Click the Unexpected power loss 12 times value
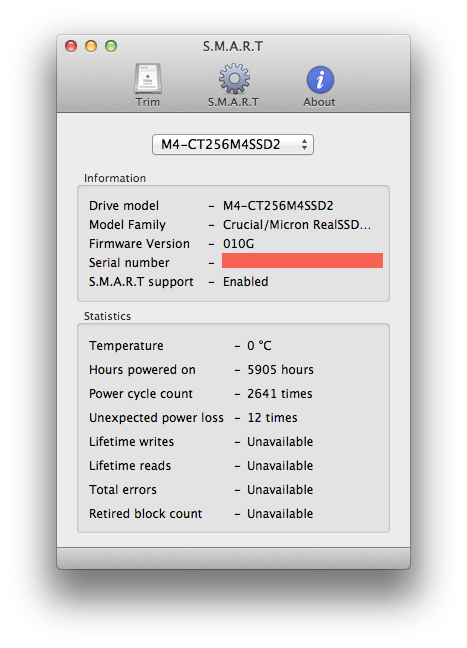The width and height of the screenshot is (467, 648). 272,417
